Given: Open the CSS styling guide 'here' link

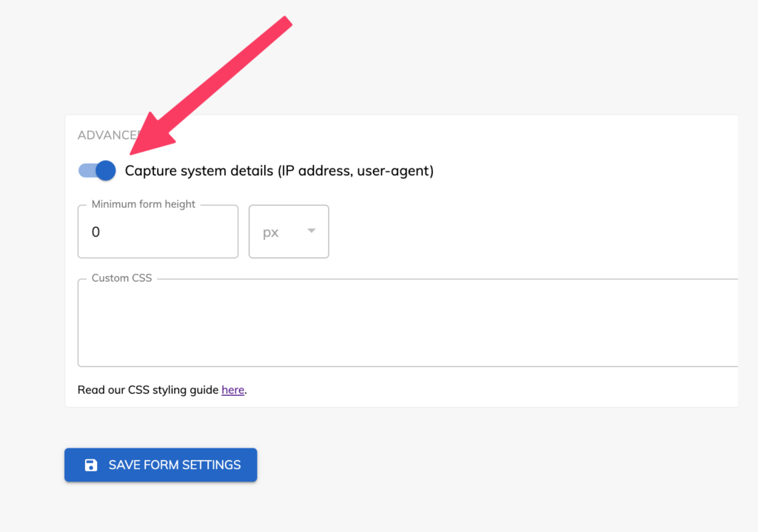Looking at the screenshot, I should 232,390.
